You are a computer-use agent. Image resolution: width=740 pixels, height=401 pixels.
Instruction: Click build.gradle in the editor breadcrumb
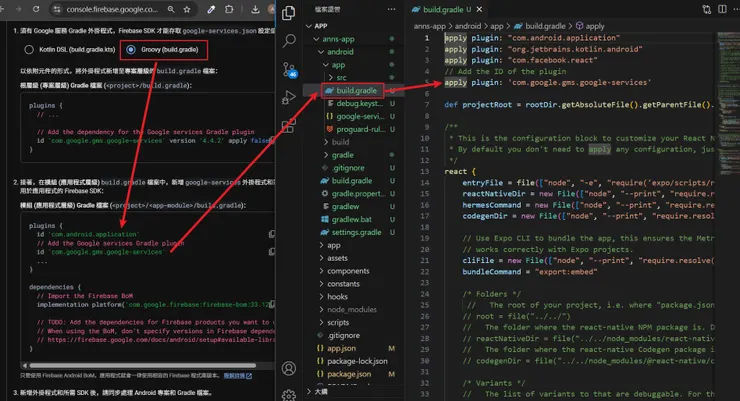[x=545, y=26]
